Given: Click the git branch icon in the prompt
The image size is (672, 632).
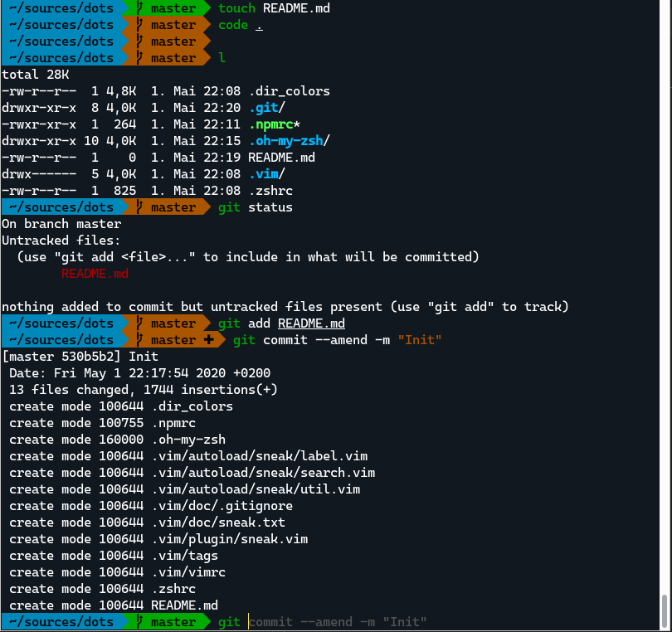Looking at the screenshot, I should coord(139,8).
